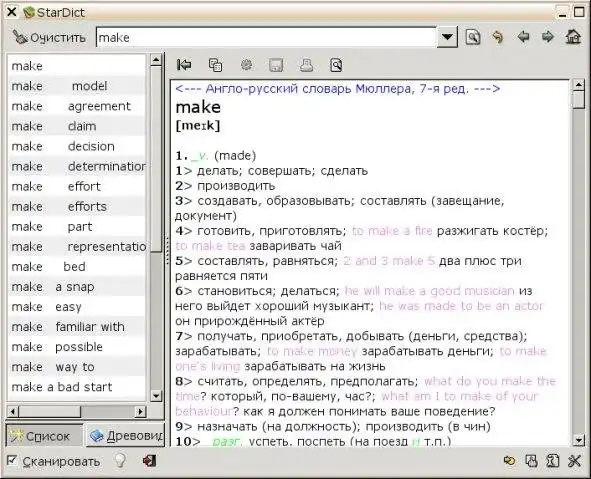Viewport: 591px width, 479px height.
Task: Click the yellow arrows icon in bottom bar
Action: (510, 461)
